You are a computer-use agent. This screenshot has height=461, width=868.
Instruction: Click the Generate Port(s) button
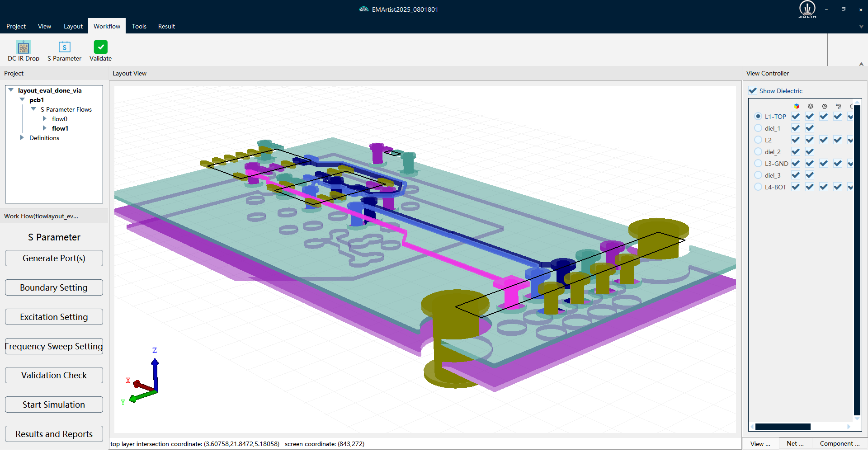click(x=54, y=258)
